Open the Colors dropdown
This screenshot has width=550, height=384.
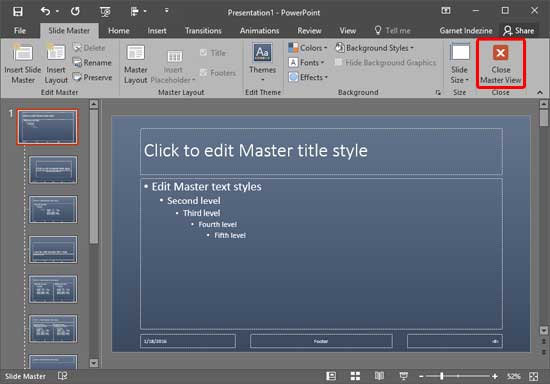(308, 48)
